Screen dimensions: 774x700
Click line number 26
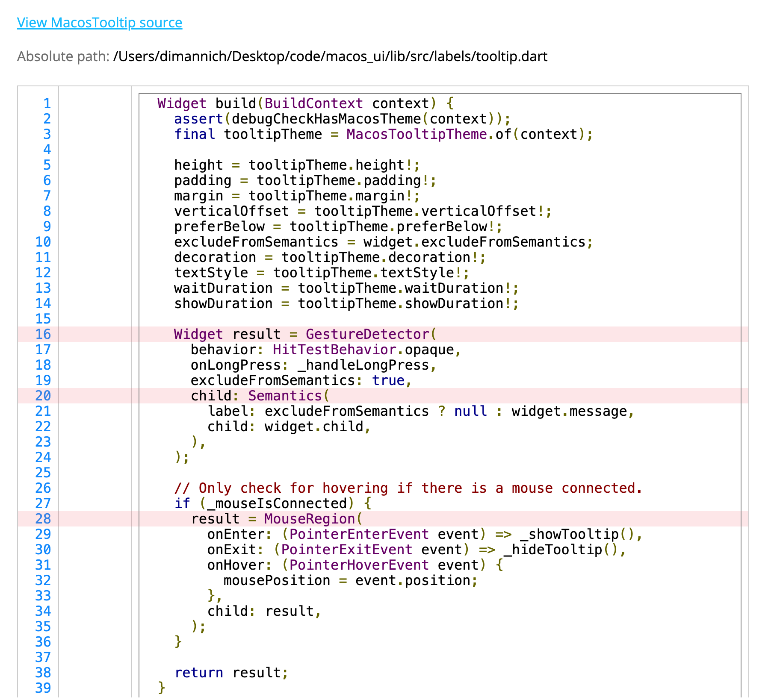[43, 488]
